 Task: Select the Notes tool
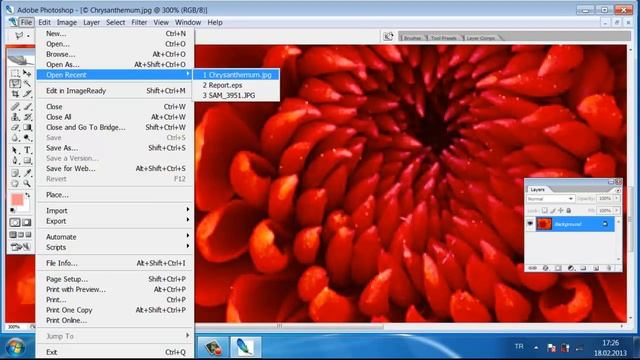[15, 173]
